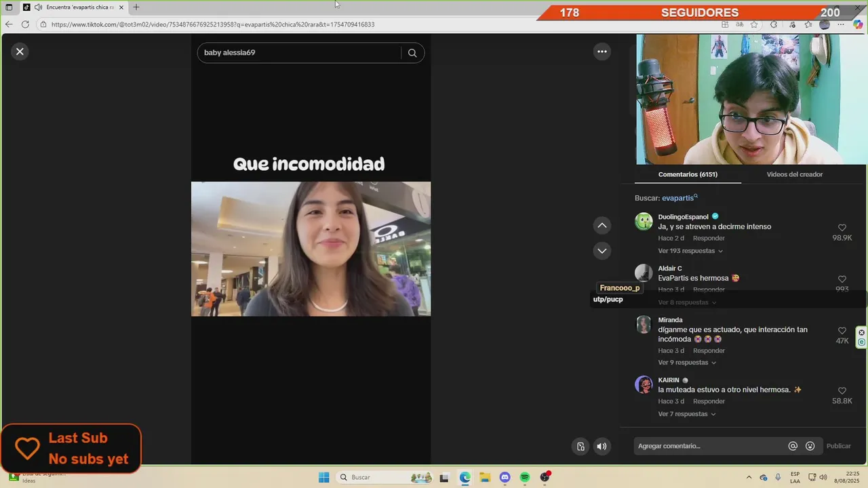Open the browser tab actions menu icon

point(9,7)
